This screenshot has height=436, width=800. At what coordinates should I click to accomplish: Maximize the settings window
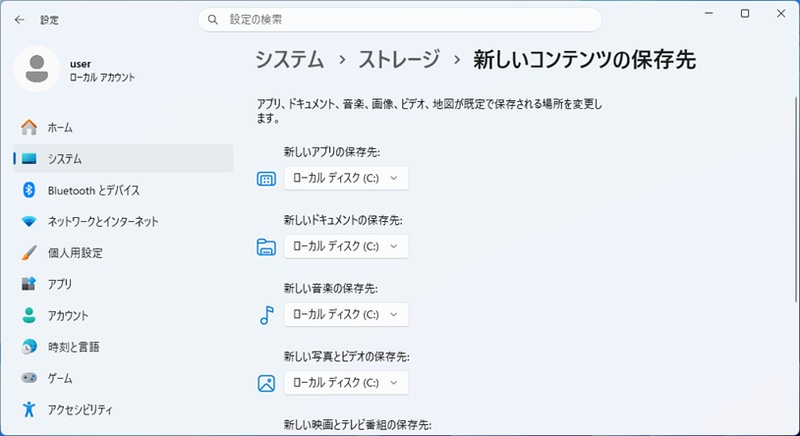(x=745, y=14)
